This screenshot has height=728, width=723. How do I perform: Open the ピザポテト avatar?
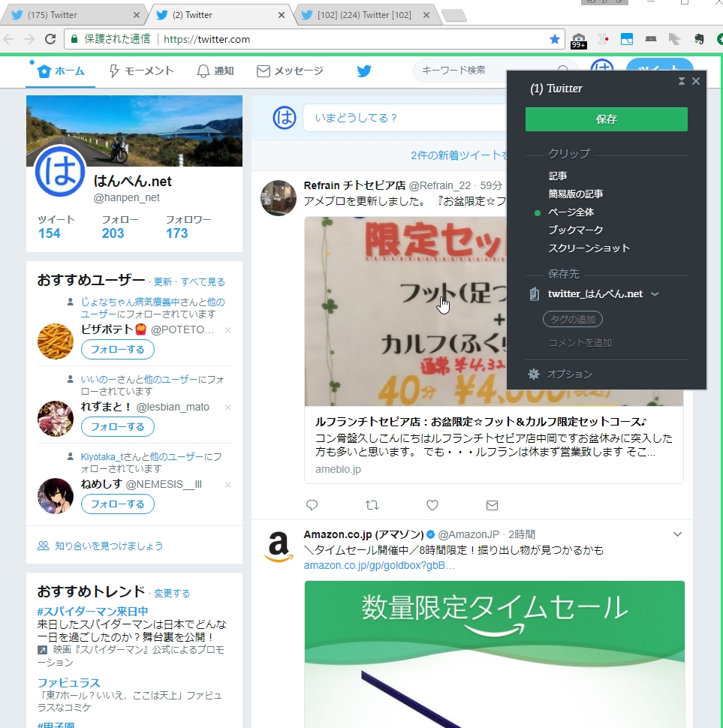(56, 341)
